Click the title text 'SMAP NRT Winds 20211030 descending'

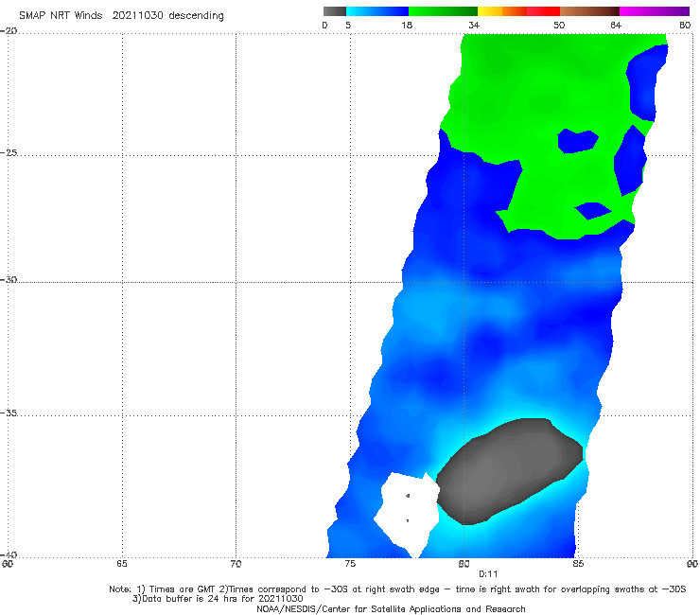pyautogui.click(x=121, y=15)
